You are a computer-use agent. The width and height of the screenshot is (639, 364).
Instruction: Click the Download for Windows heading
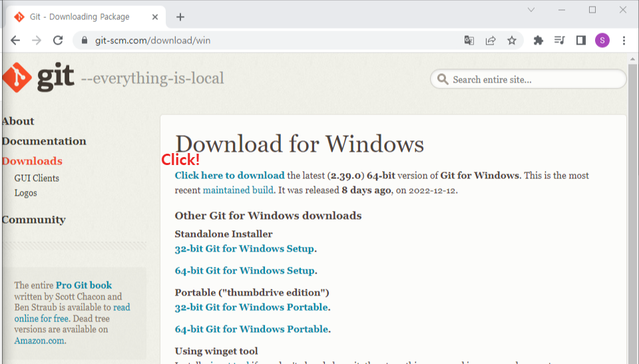[x=300, y=144]
